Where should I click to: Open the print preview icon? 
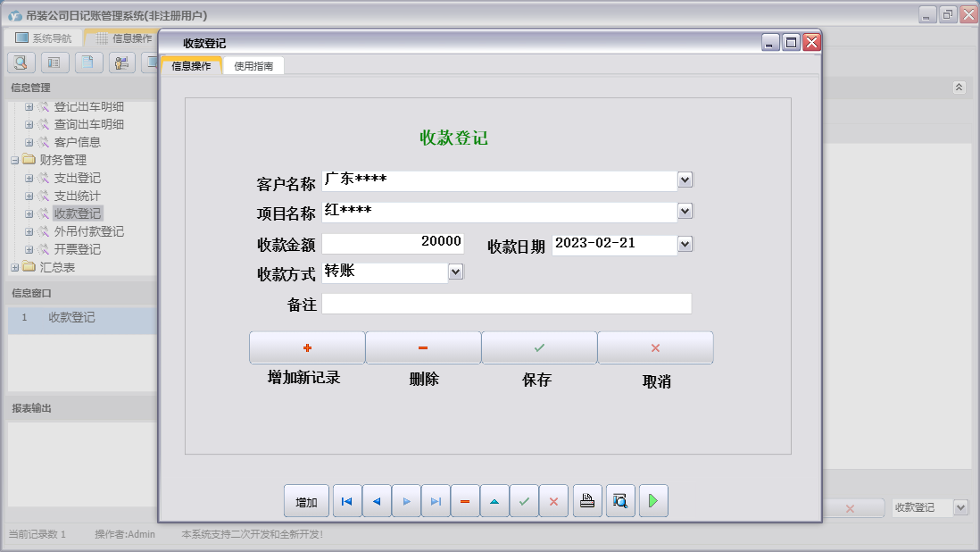point(620,501)
